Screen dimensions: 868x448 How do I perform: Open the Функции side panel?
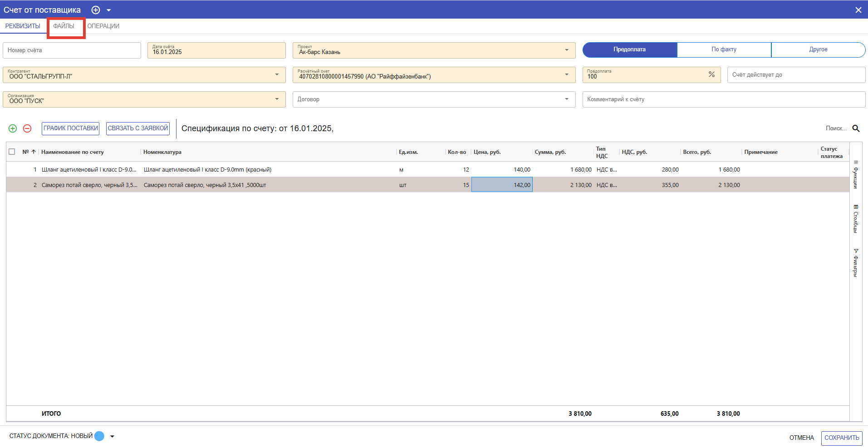[x=856, y=175]
